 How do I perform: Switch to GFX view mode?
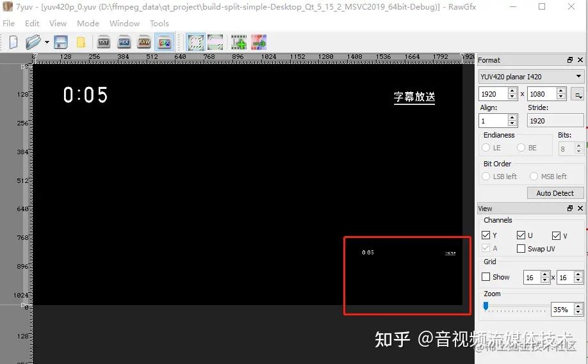(164, 42)
